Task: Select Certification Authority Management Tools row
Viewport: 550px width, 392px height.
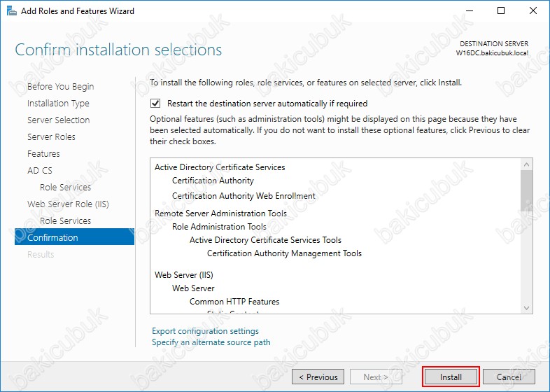Action: pyautogui.click(x=285, y=253)
